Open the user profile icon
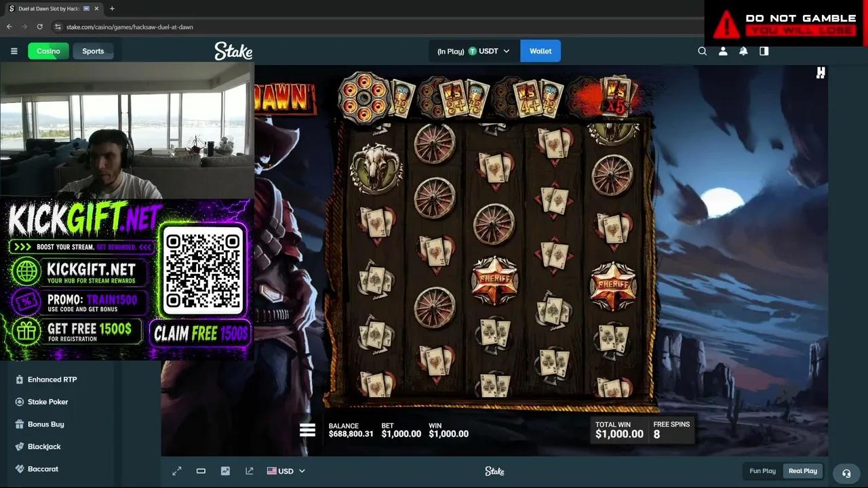Screen dimensions: 868x488 click(x=723, y=51)
